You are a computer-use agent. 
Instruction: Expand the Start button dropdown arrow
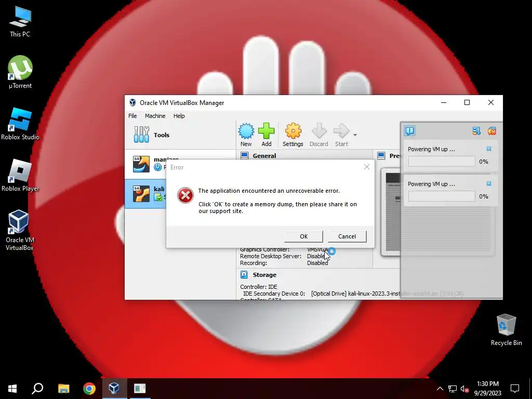point(355,135)
